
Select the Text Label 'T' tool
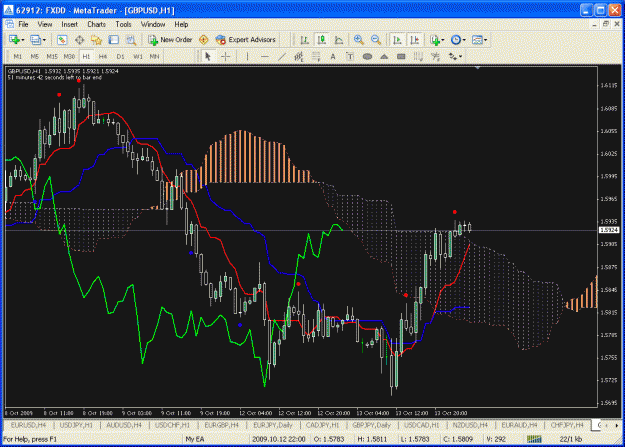350,57
